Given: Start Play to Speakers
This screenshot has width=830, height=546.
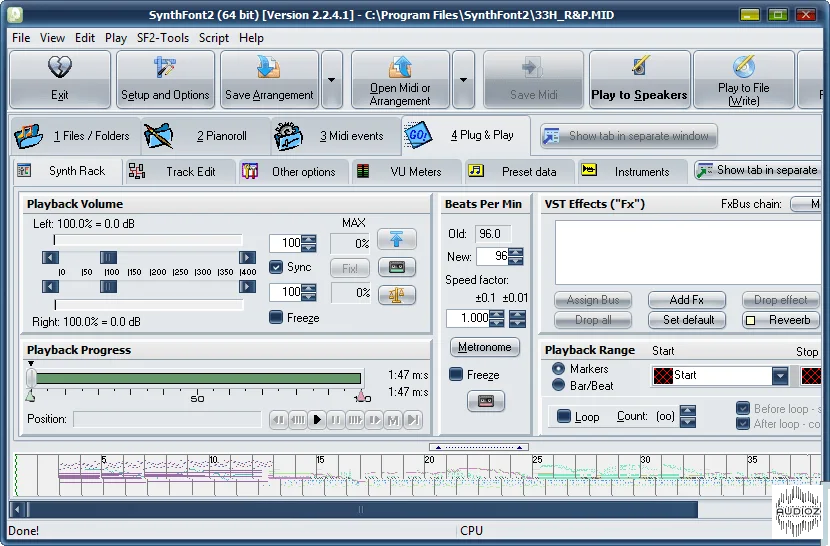Looking at the screenshot, I should [639, 79].
